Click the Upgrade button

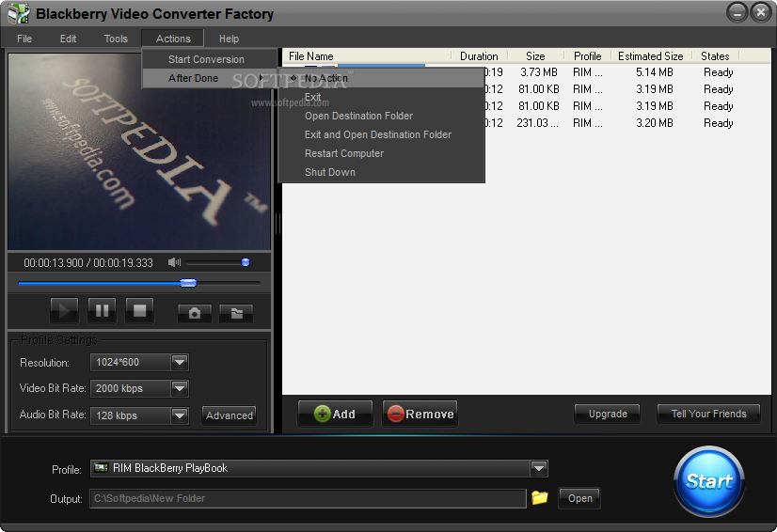click(x=608, y=414)
